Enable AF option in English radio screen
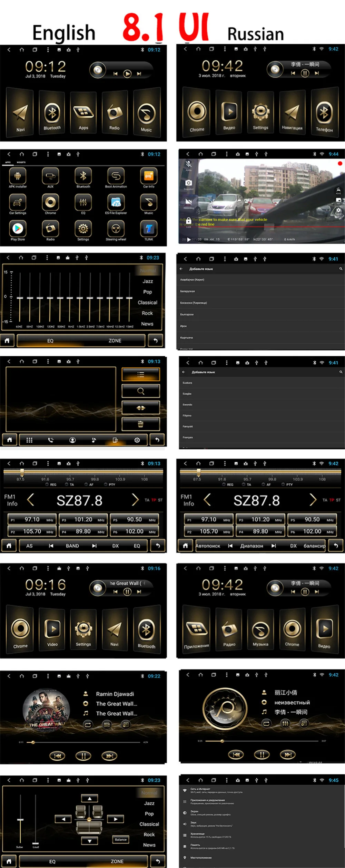The image size is (345, 868). pyautogui.click(x=89, y=484)
